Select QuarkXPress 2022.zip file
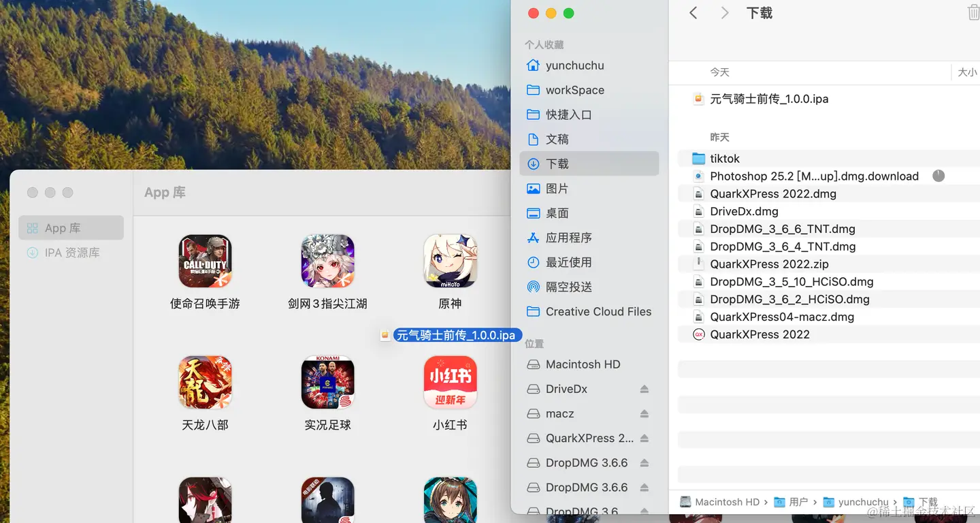The image size is (980, 523). [829, 264]
